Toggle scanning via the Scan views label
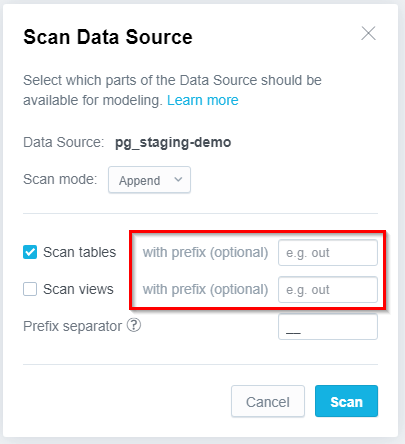Image resolution: width=405 pixels, height=444 pixels. [x=78, y=289]
